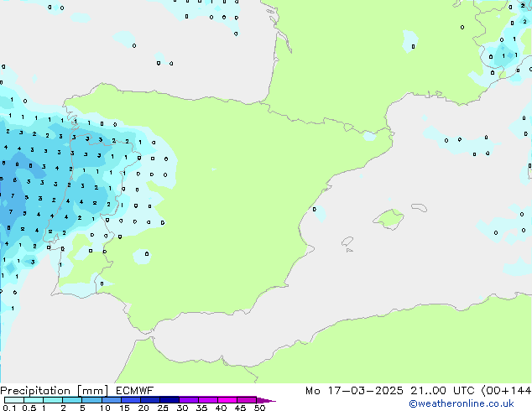Select the purple swatch between 30 and 35

point(188,400)
